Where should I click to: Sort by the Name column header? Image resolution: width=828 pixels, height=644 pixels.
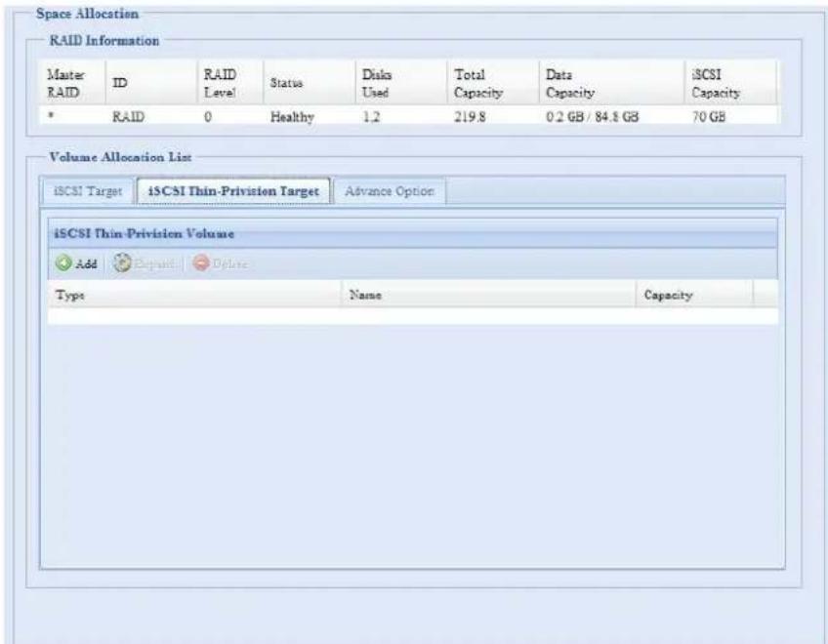click(488, 295)
